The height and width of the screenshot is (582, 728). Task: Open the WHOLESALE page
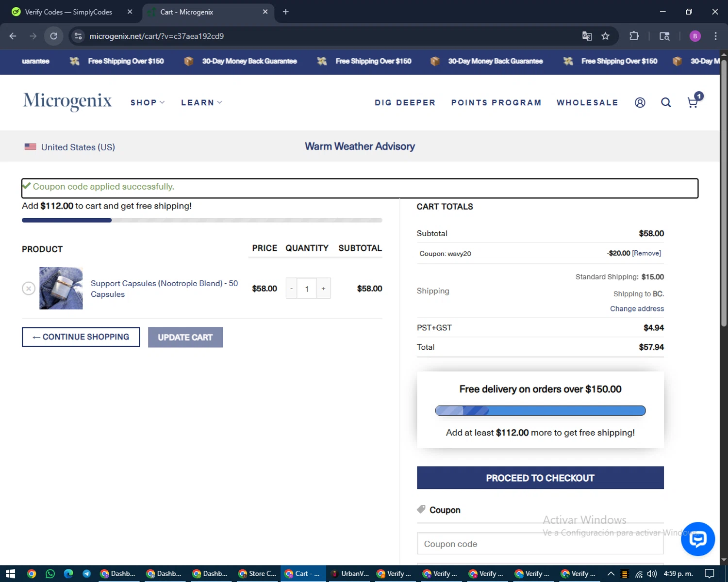[x=587, y=103]
